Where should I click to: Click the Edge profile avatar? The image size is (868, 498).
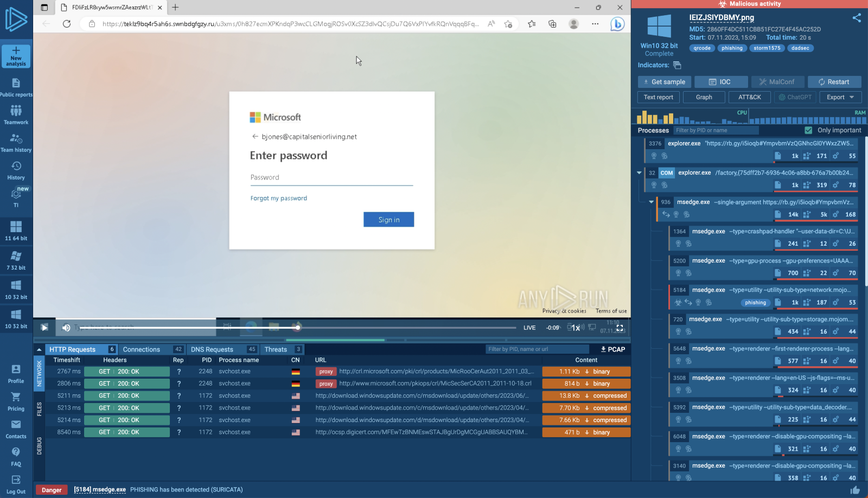coord(573,24)
